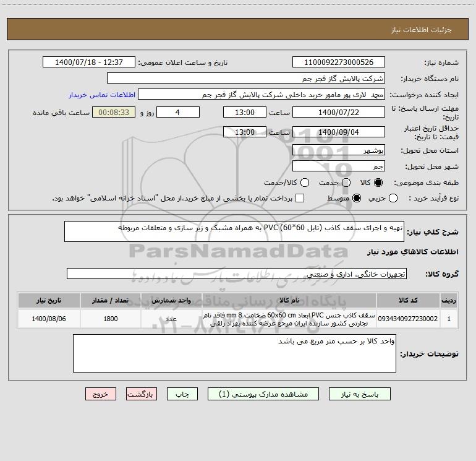Select the کالا radio button
476x461 pixels.
coord(378,183)
